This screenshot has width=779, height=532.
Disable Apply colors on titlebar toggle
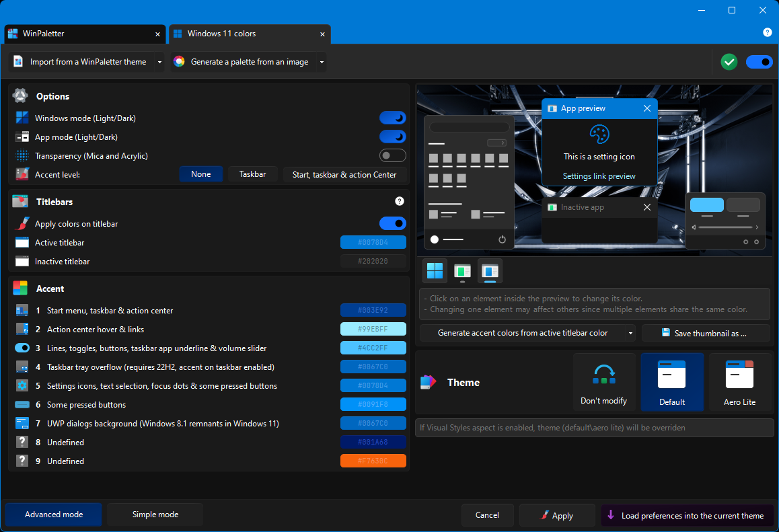[392, 223]
